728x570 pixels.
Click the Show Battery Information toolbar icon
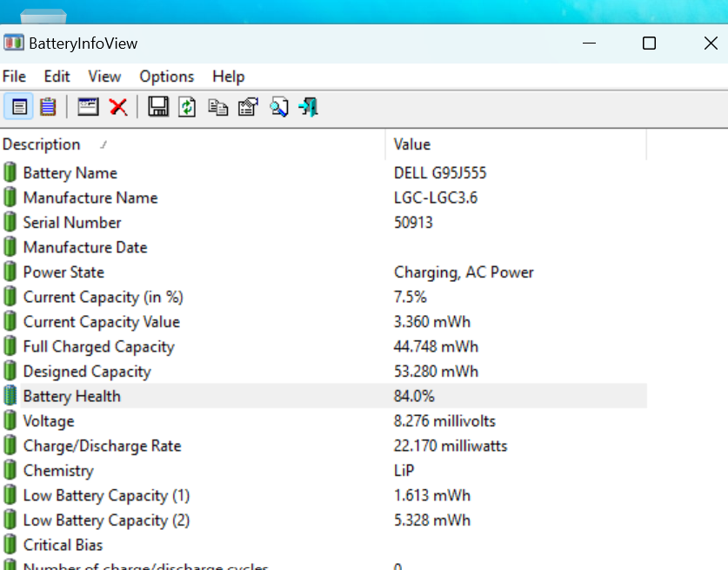19,107
